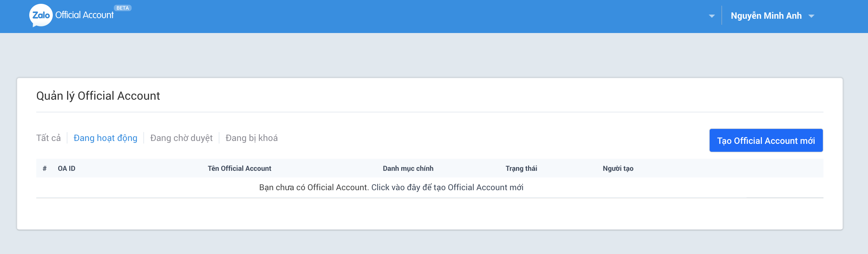This screenshot has height=254, width=868.
Task: Show the Đang bị khoá tab
Action: pos(251,138)
